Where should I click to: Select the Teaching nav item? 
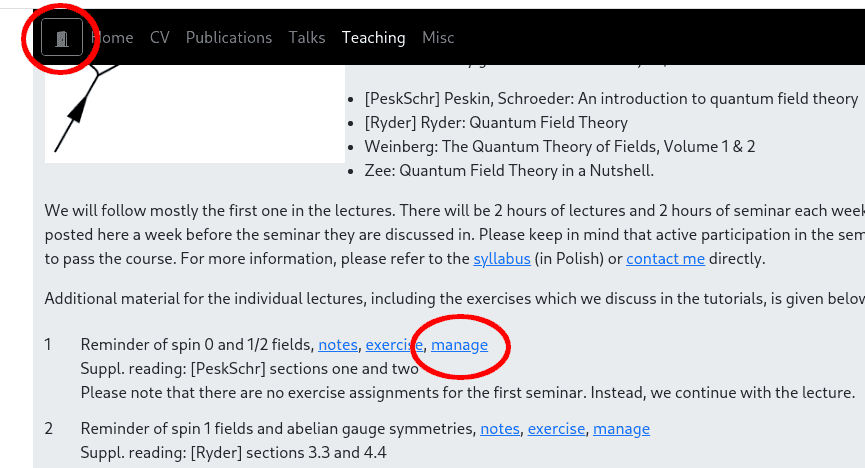[x=373, y=38]
